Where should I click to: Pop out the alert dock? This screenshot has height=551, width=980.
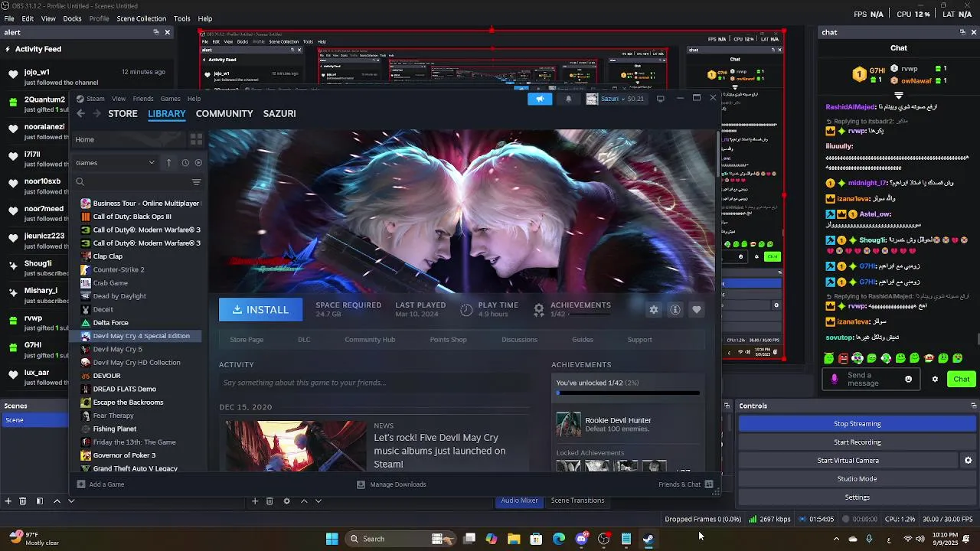[x=155, y=32]
